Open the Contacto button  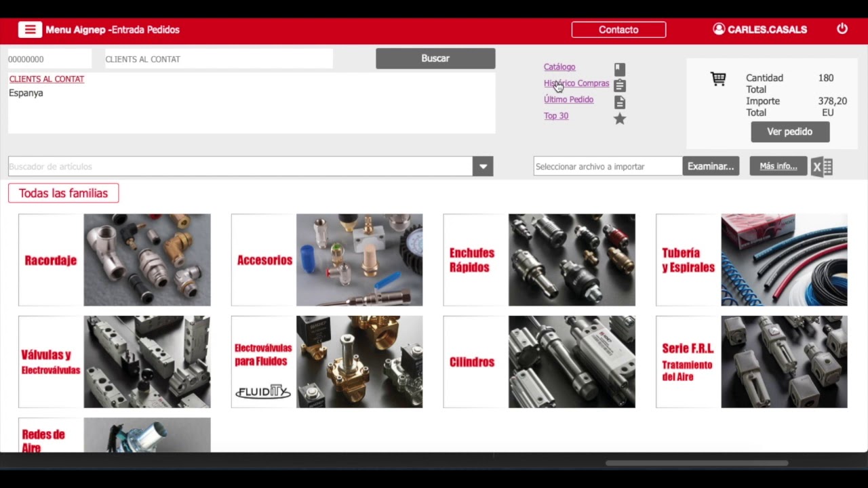point(618,30)
